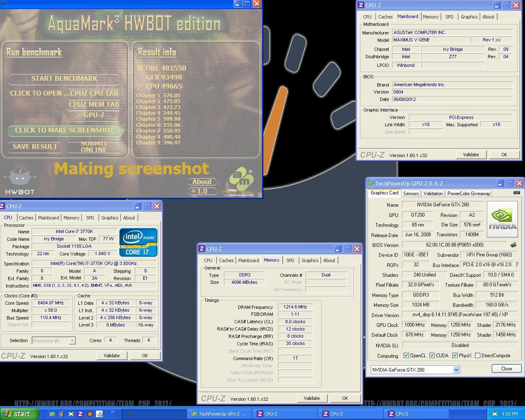The image size is (525, 420).
Task: Click the Intel Core i7 logo badge
Action: [138, 242]
